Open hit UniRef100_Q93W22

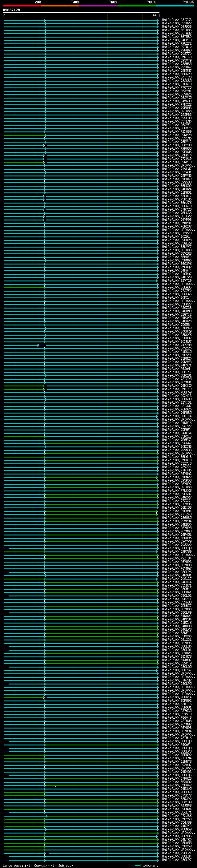coord(177,23)
